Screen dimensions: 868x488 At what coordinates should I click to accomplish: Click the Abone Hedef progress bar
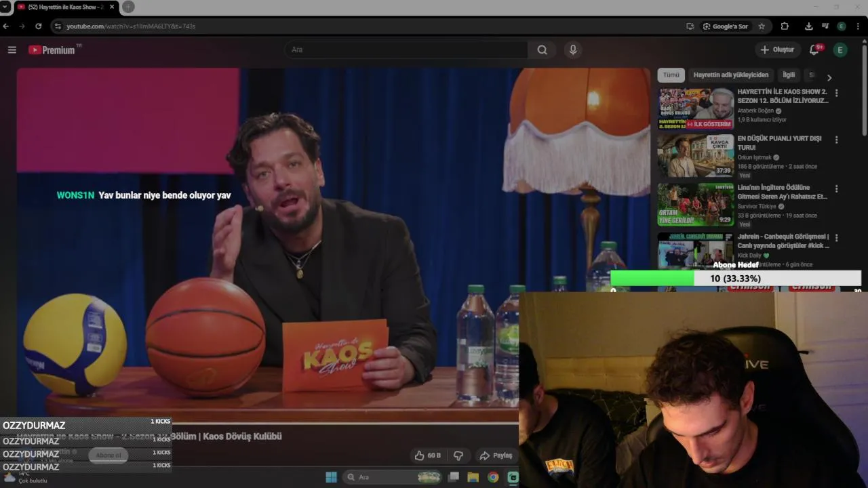click(736, 279)
